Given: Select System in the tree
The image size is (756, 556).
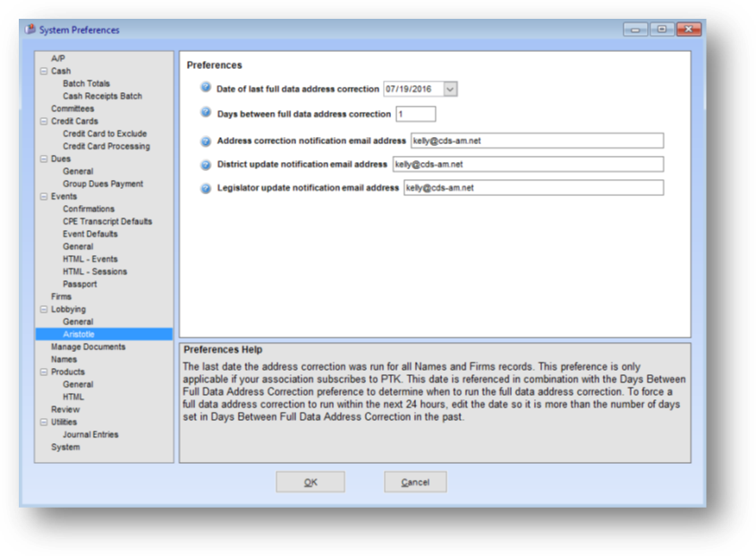Looking at the screenshot, I should pos(65,448).
